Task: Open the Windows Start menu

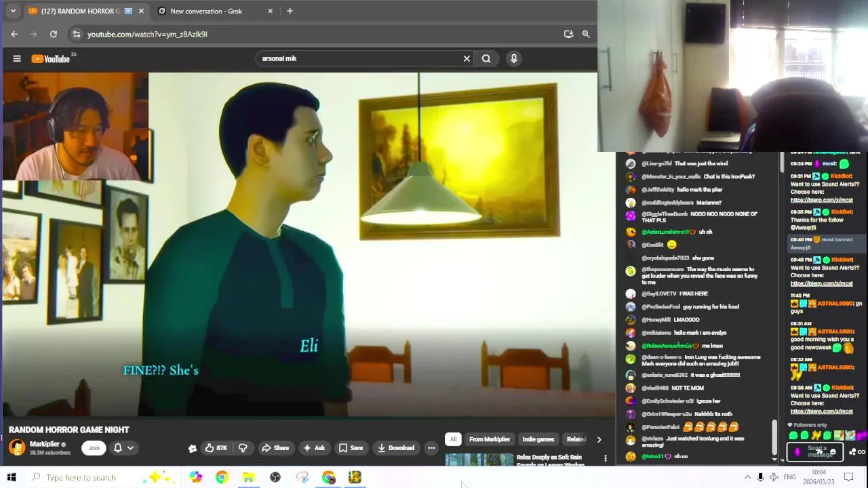Action: [x=12, y=477]
